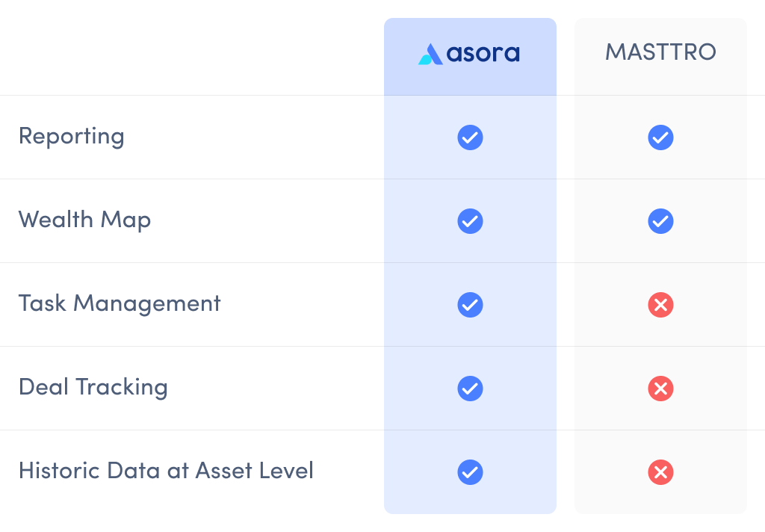765x532 pixels.
Task: Click MASTTRO's red cross for Task Management
Action: [x=660, y=305]
